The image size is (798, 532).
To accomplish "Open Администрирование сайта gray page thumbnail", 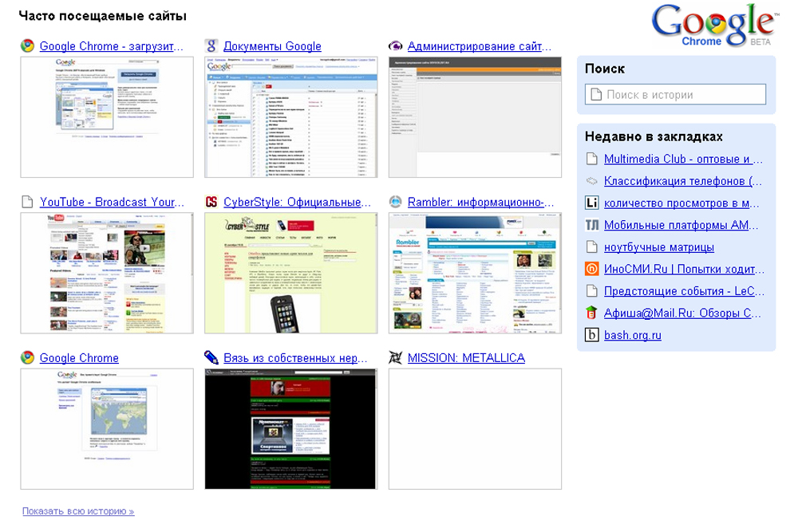I will [x=475, y=117].
